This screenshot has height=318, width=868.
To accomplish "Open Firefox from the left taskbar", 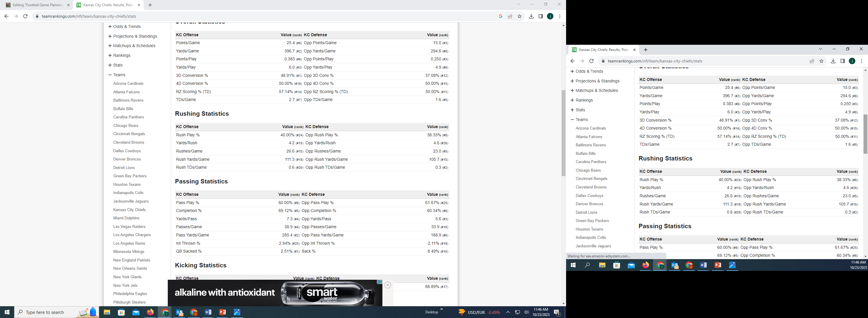I will [150, 312].
